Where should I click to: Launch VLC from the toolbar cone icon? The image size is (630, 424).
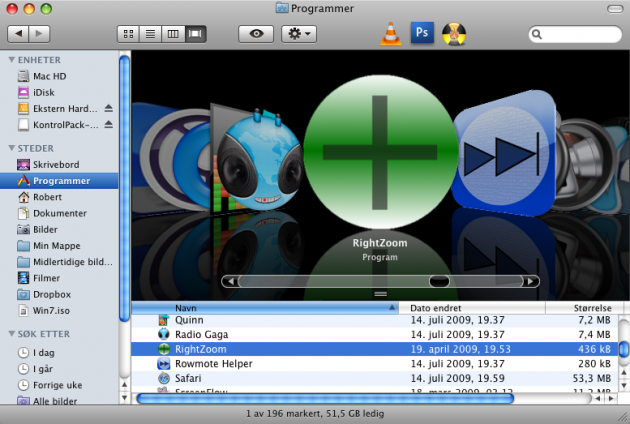point(391,34)
